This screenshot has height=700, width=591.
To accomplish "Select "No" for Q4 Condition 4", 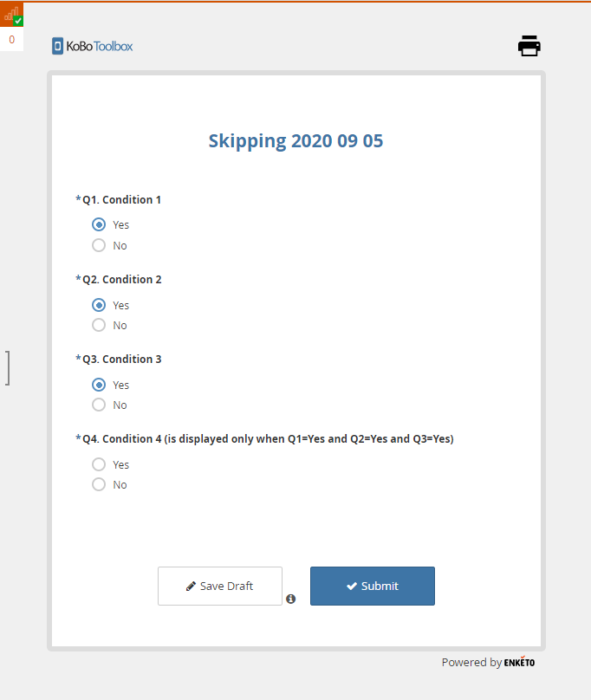I will pos(98,484).
